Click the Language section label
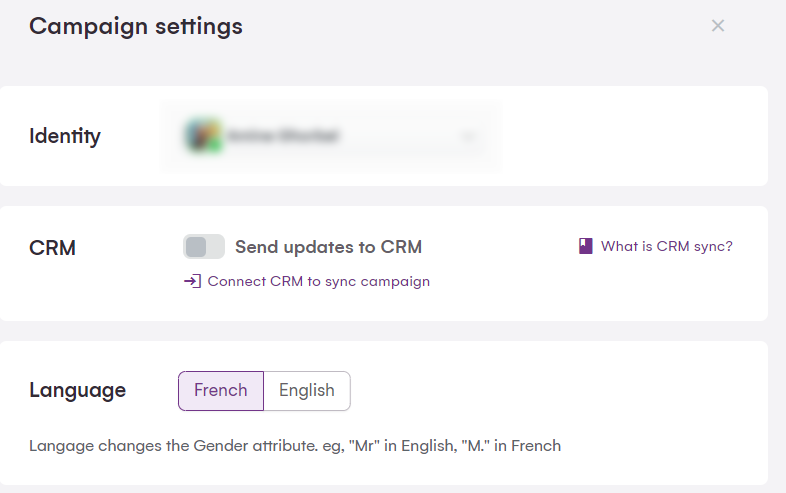The width and height of the screenshot is (786, 493). point(78,390)
